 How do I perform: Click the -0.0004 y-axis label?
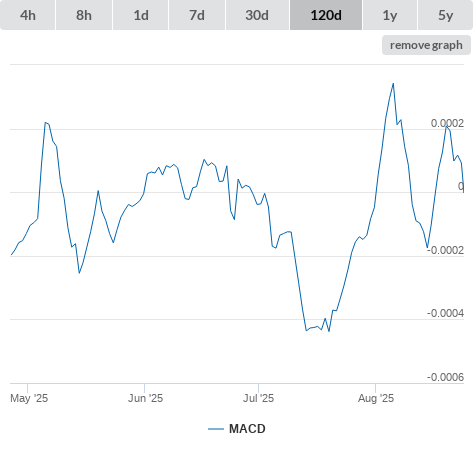point(445,313)
